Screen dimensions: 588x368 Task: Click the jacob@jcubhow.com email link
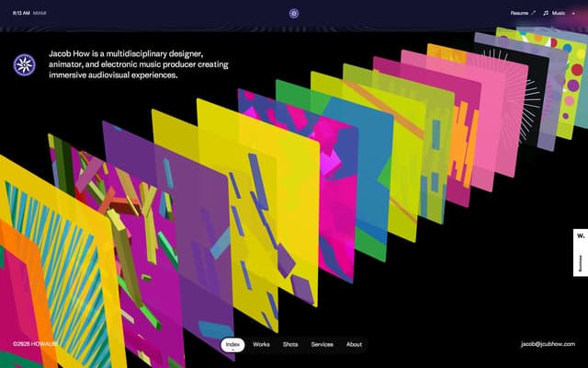click(x=548, y=344)
